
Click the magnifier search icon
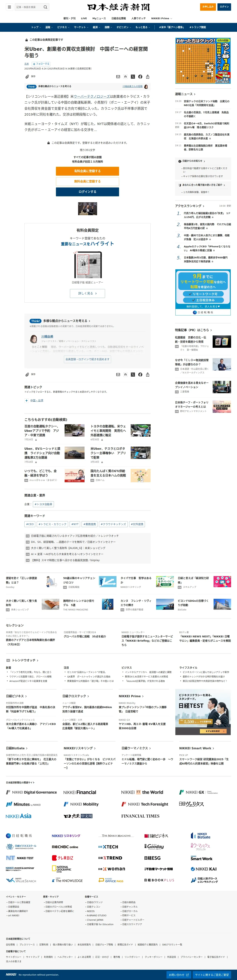(45, 7)
